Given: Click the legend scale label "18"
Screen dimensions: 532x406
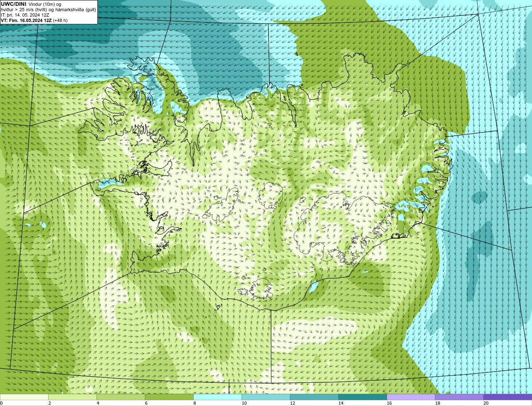Looking at the screenshot, I should [438, 403].
